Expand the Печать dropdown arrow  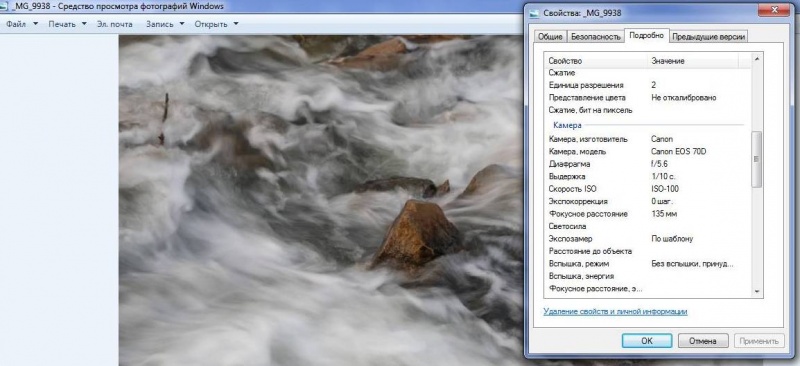coord(84,24)
